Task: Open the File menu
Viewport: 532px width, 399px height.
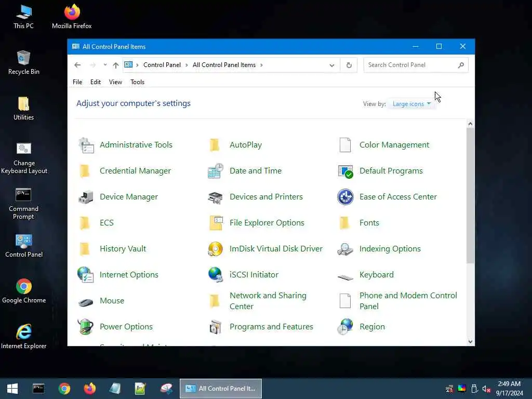Action: (x=77, y=82)
